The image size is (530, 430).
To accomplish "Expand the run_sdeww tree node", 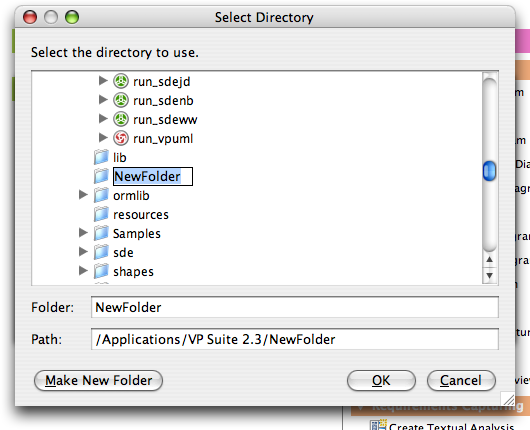I will tap(103, 119).
